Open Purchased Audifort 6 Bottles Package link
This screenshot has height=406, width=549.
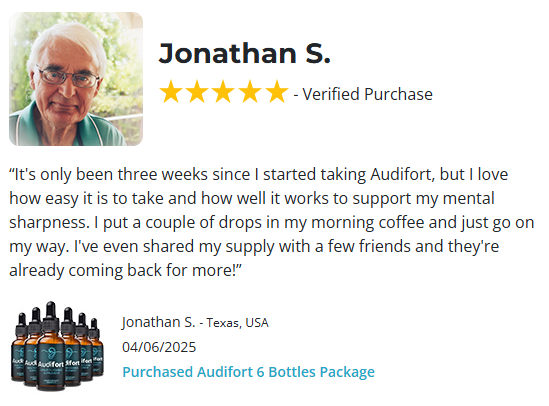click(249, 372)
